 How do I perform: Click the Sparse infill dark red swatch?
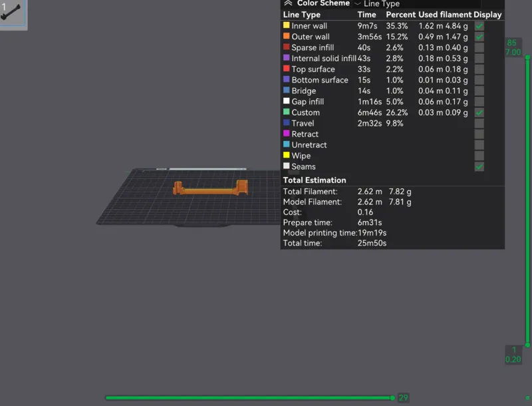coord(287,47)
